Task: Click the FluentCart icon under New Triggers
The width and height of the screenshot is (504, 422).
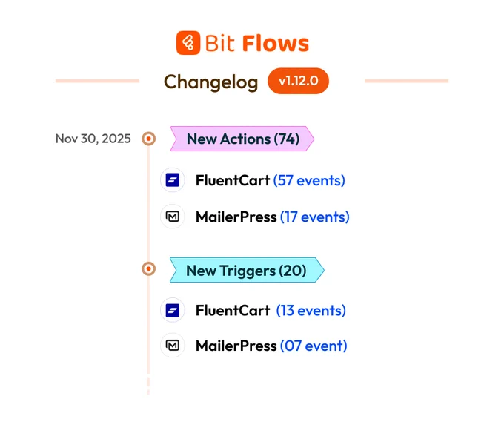Action: click(173, 311)
